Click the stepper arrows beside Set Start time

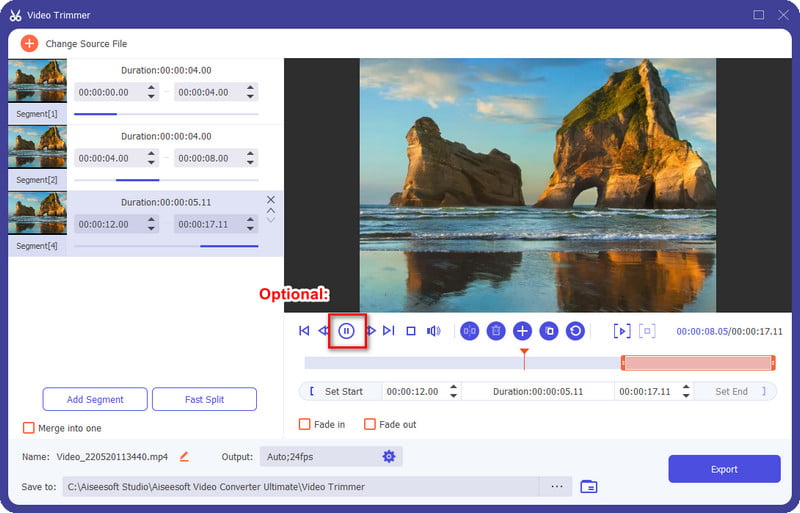coord(454,392)
